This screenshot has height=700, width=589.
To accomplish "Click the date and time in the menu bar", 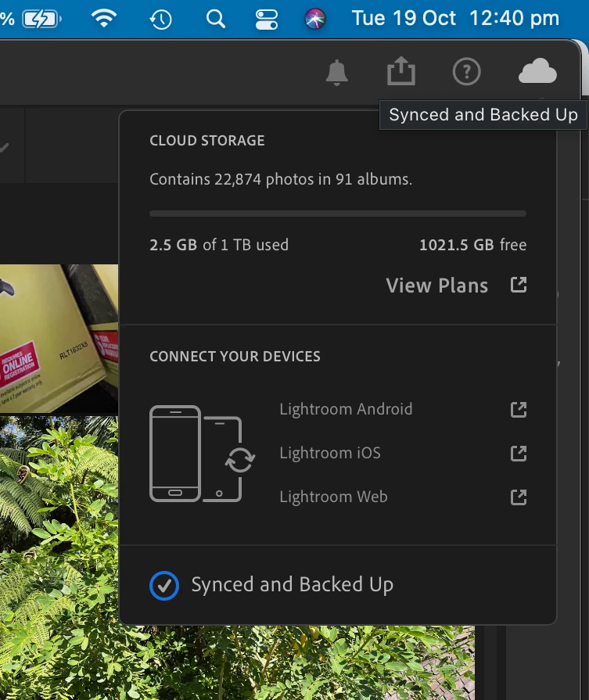I will click(x=455, y=19).
